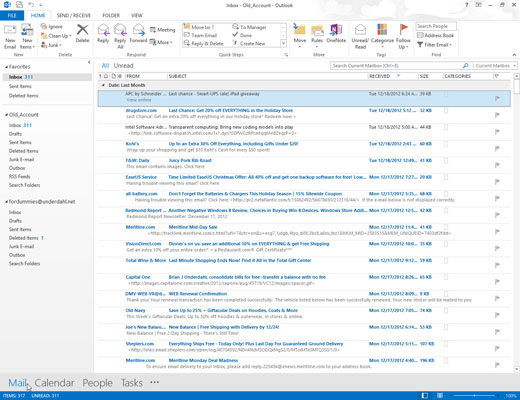Go to Calendar in navigation bar
The image size is (520, 400).
coord(54,383)
